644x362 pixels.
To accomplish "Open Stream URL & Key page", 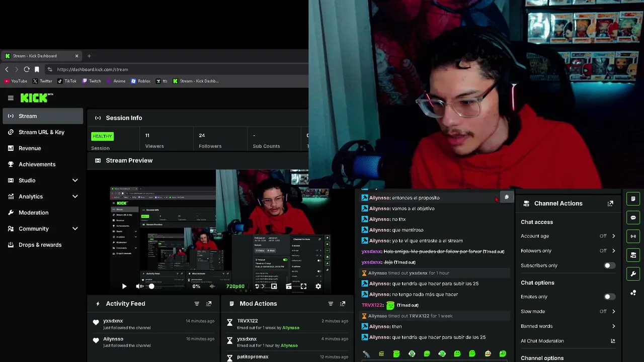I will 43,132.
